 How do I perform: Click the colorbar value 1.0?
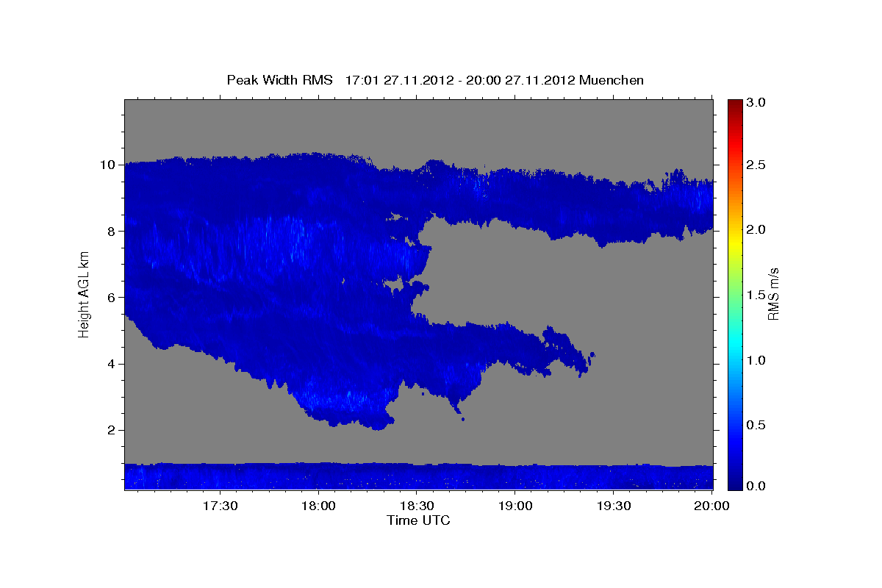tap(756, 360)
